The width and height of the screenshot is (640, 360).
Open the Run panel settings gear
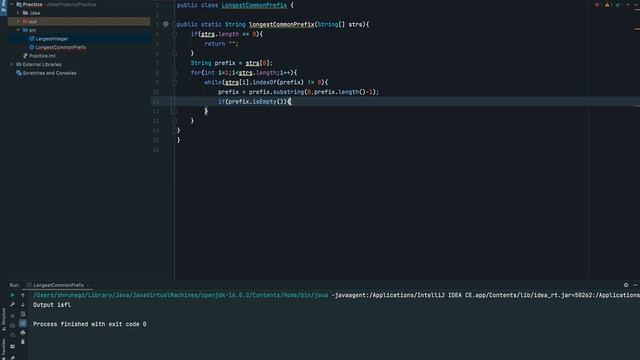(x=626, y=285)
